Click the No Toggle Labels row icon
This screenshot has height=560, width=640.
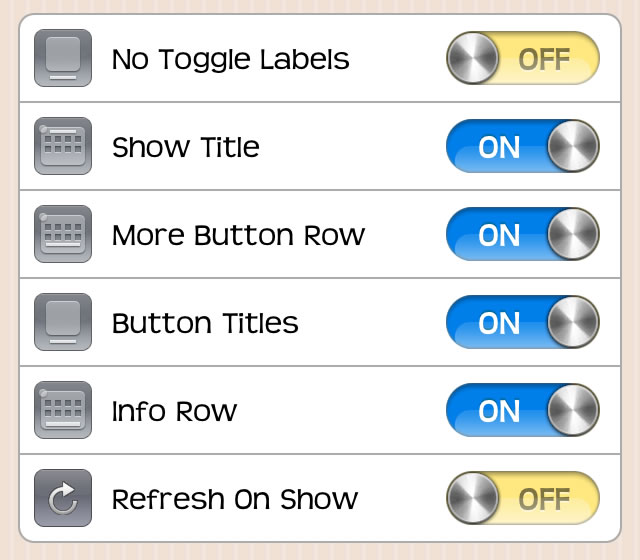pyautogui.click(x=63, y=58)
